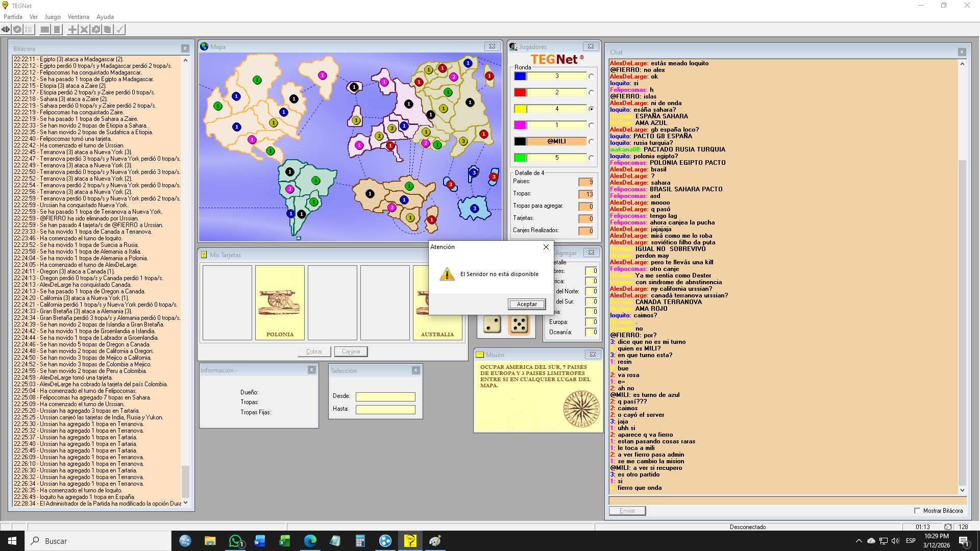
Task: Select the radio button for the blue player
Action: pyautogui.click(x=591, y=77)
